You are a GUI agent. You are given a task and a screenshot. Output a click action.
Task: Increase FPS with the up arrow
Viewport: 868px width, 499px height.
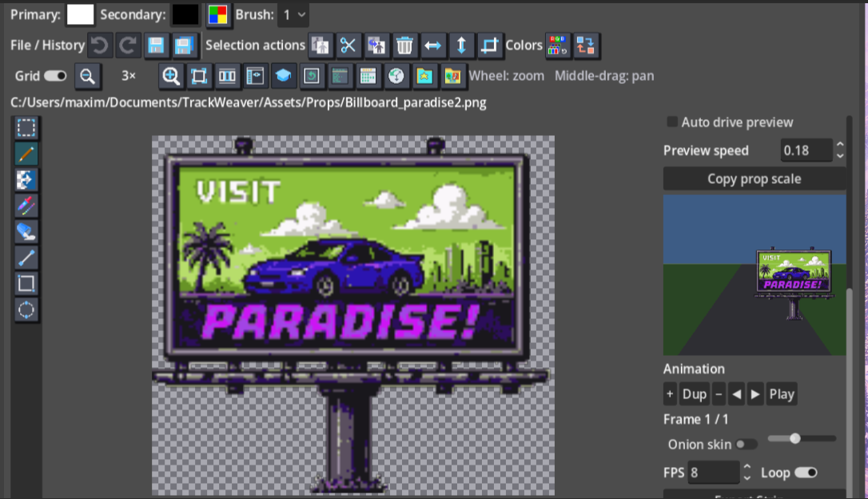tap(747, 467)
